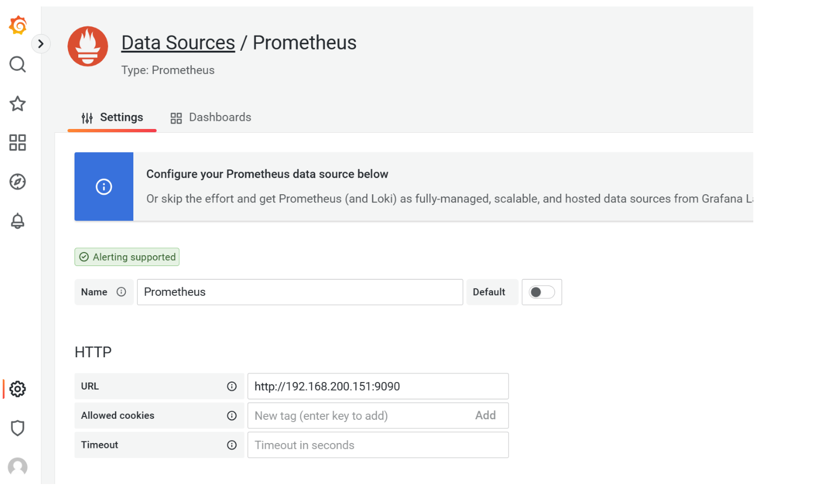Viewport: 817px width, 504px height.
Task: Switch to the Dashboards tab
Action: click(x=211, y=118)
